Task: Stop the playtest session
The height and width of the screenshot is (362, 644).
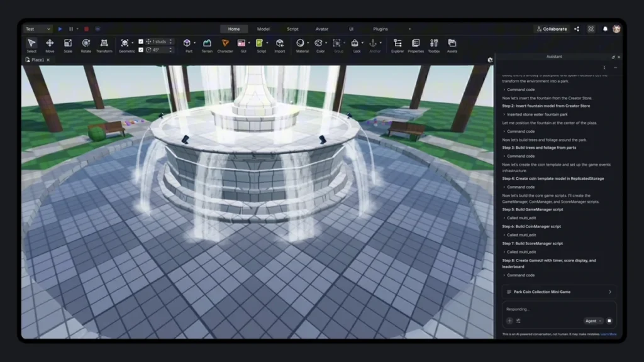Action: pos(86,29)
